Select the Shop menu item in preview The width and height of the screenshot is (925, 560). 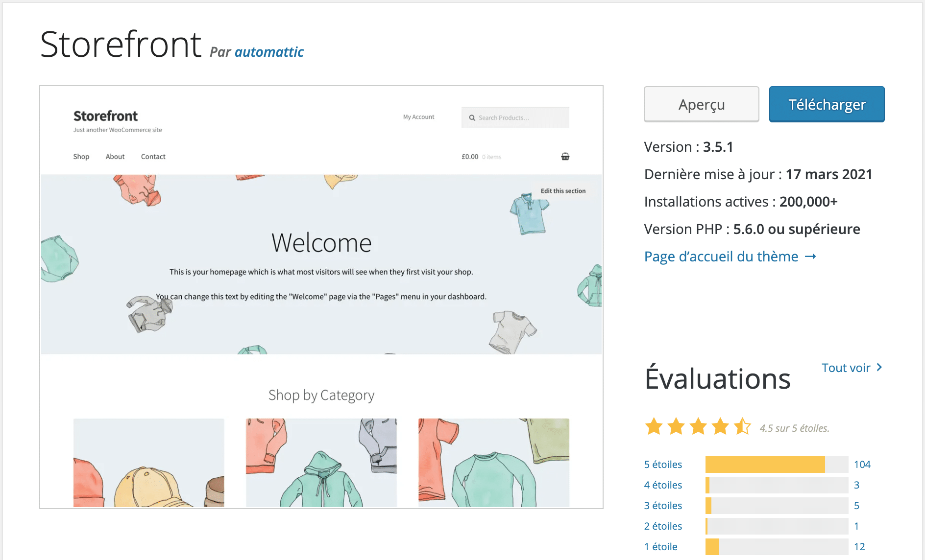pos(81,157)
